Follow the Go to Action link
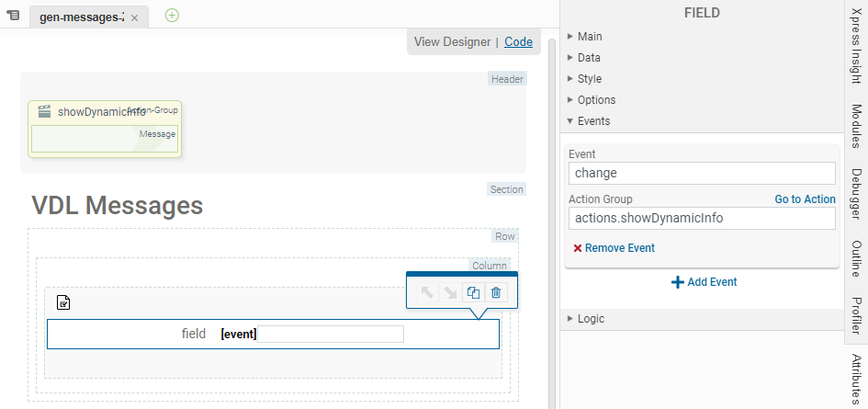This screenshot has height=409, width=868. point(805,199)
